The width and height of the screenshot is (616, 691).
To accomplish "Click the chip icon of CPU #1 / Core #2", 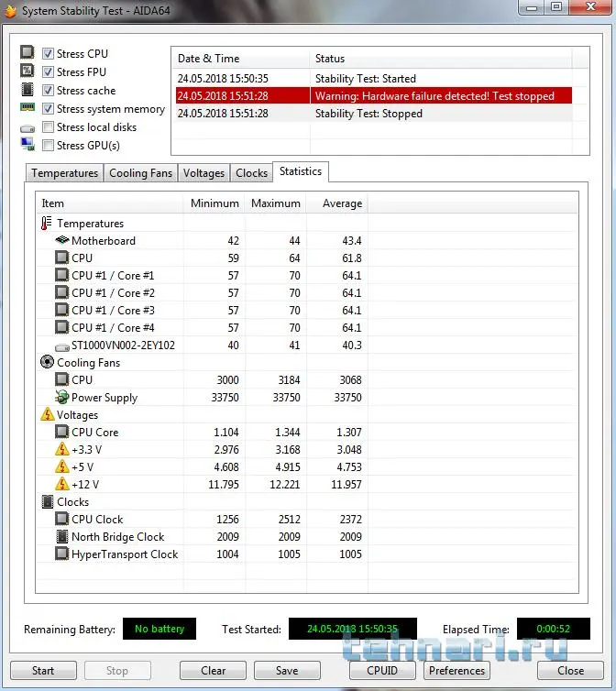I will tap(62, 292).
